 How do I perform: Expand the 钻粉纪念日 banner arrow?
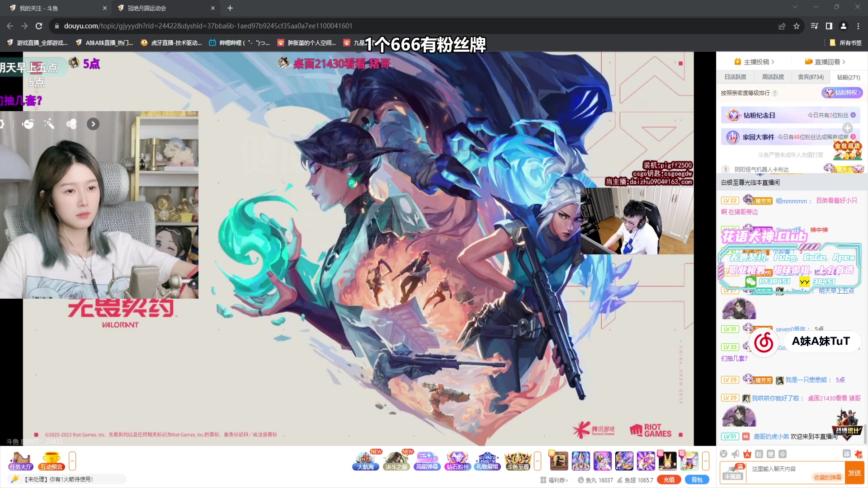[853, 115]
